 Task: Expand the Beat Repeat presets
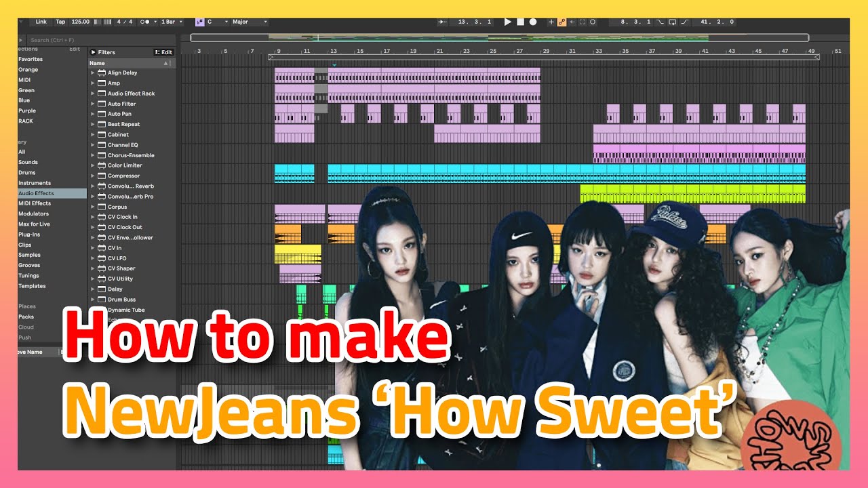pos(93,124)
